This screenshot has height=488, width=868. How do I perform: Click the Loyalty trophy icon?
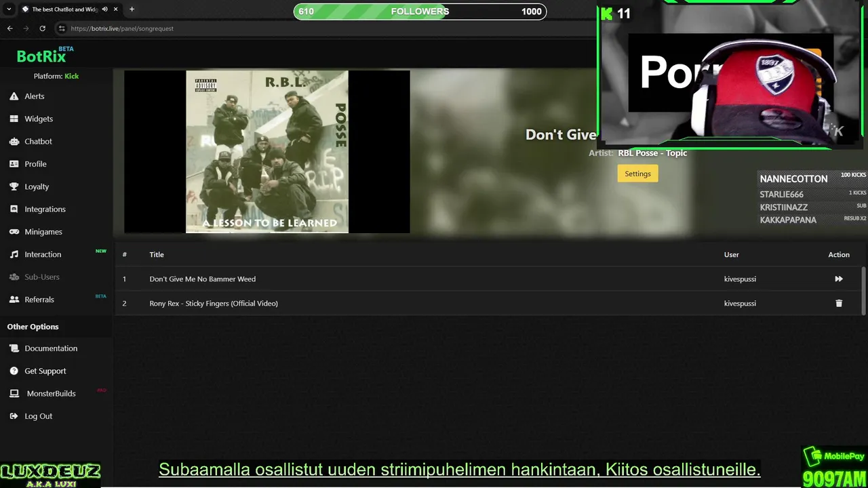point(14,186)
